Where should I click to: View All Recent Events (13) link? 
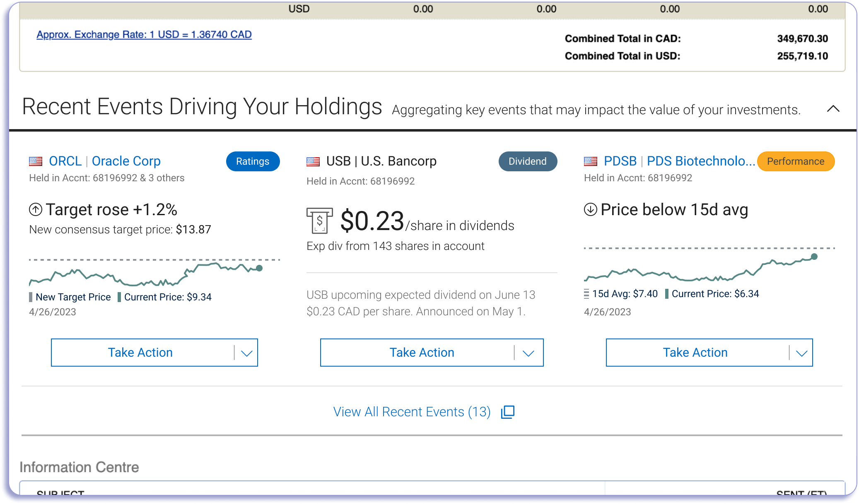412,412
